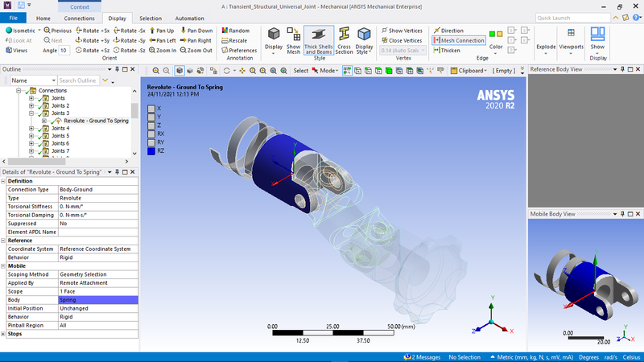Toggle the blue RZ legend box
The image size is (644, 362).
[x=151, y=150]
